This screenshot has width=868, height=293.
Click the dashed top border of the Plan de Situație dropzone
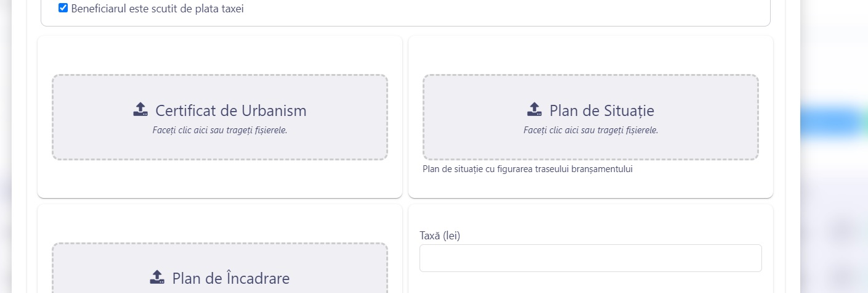coord(590,75)
